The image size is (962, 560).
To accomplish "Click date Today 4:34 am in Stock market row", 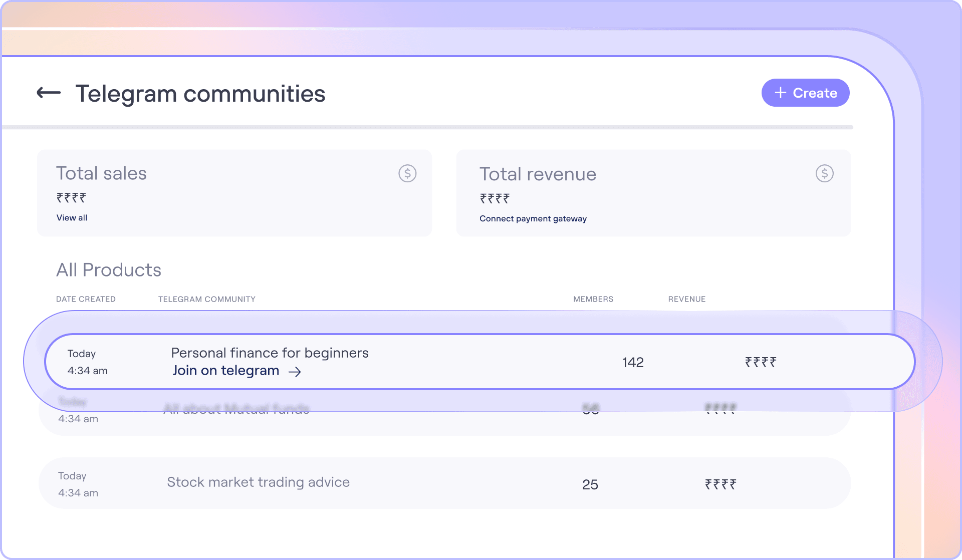I will 78,484.
